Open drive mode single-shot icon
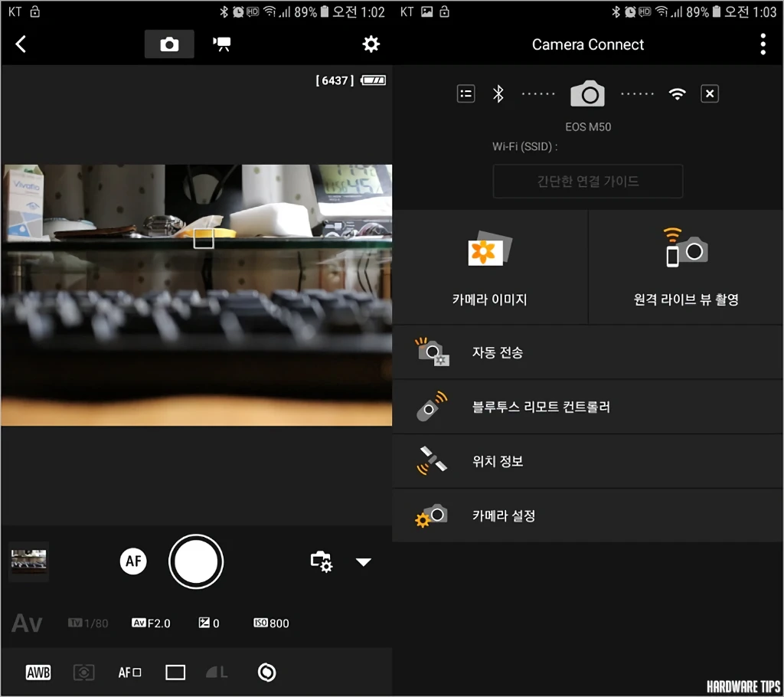Image resolution: width=784 pixels, height=697 pixels. click(175, 672)
